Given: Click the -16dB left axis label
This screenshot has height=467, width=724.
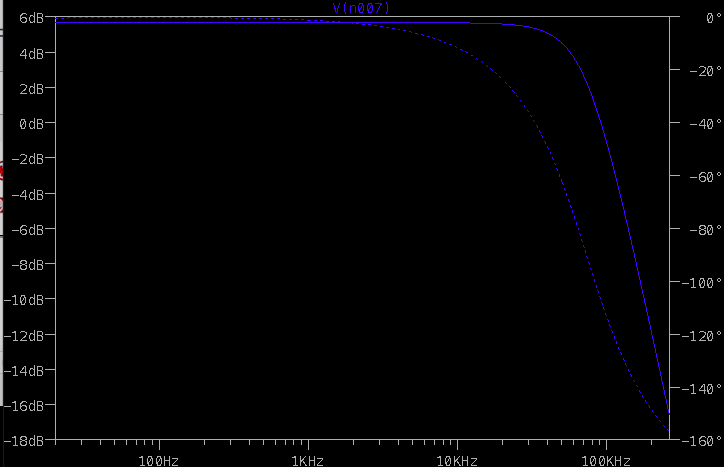Looking at the screenshot, I should pos(24,406).
